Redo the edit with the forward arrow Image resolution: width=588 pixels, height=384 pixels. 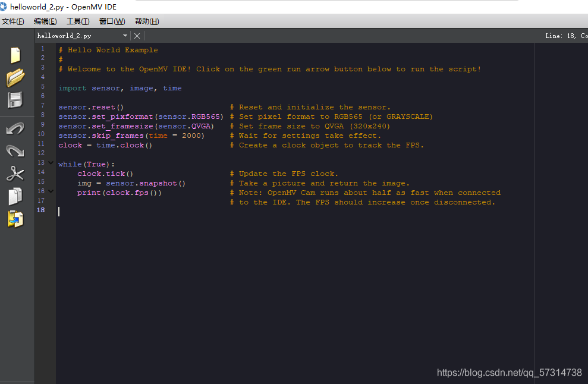15,151
